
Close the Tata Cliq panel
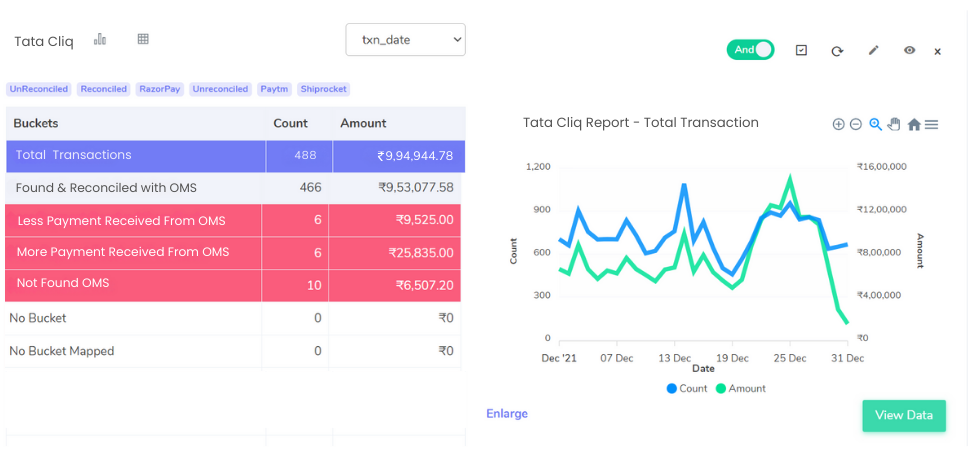point(937,52)
